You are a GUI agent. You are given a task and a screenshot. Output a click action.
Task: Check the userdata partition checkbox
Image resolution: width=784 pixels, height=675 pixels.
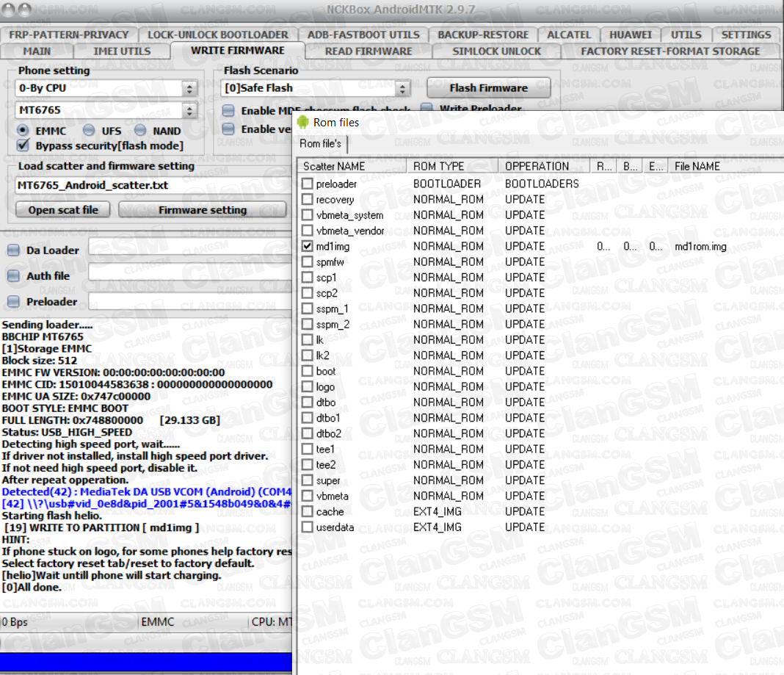coord(308,527)
